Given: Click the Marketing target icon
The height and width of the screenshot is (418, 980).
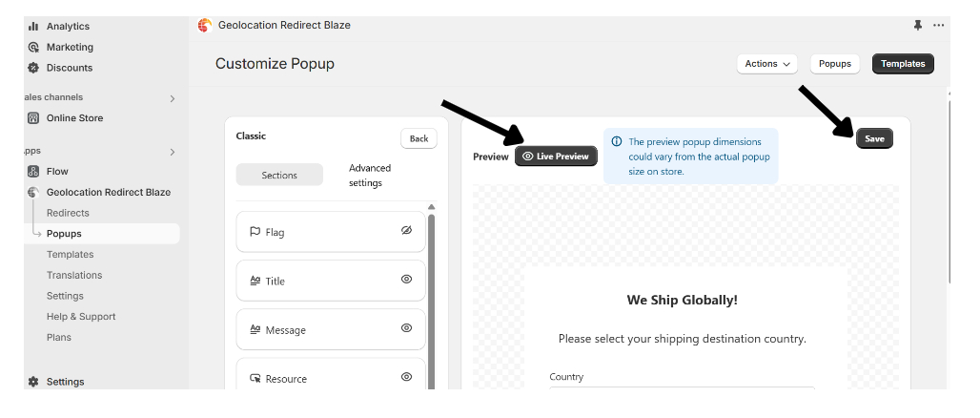Looking at the screenshot, I should 33,47.
